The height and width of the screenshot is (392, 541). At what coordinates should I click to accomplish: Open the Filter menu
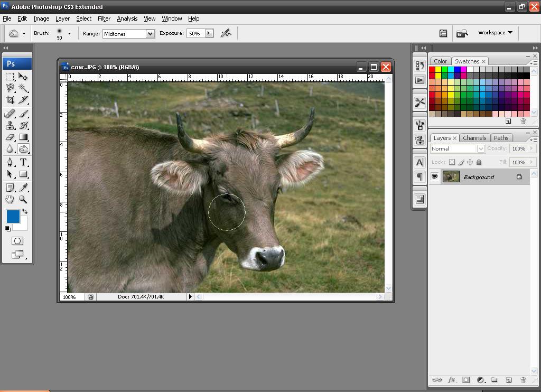tap(104, 18)
